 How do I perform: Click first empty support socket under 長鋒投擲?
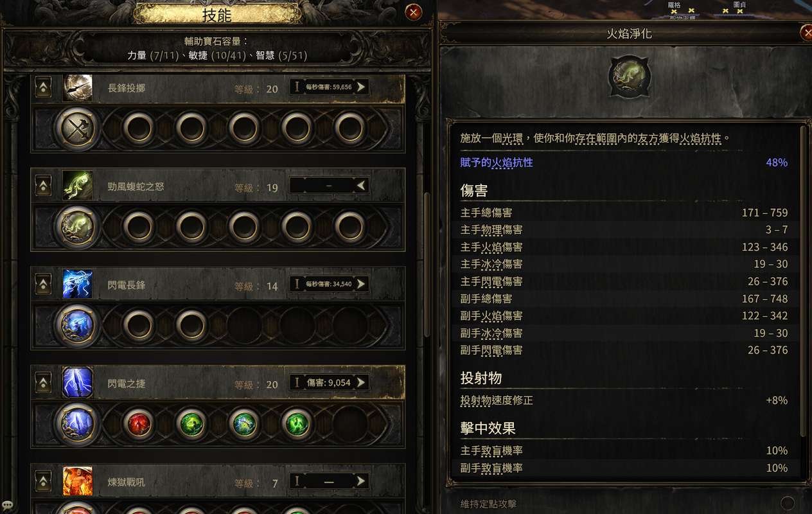pos(139,128)
